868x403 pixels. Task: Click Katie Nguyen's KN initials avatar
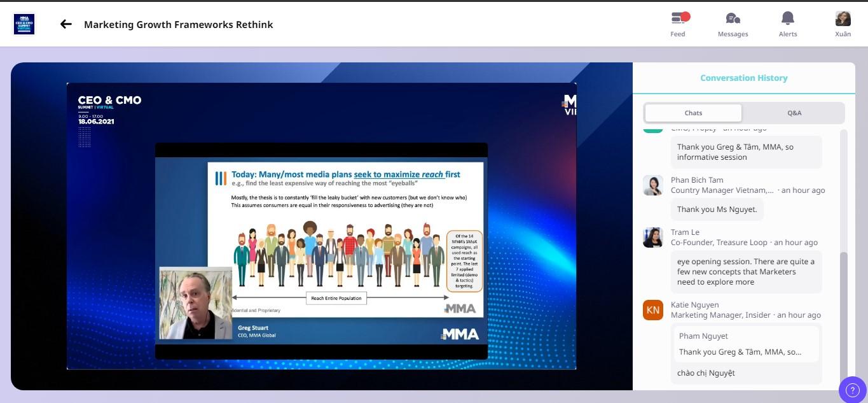[x=653, y=310]
